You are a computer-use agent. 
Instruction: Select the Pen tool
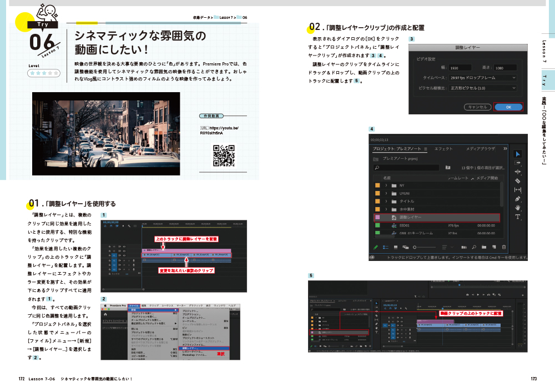[517, 199]
